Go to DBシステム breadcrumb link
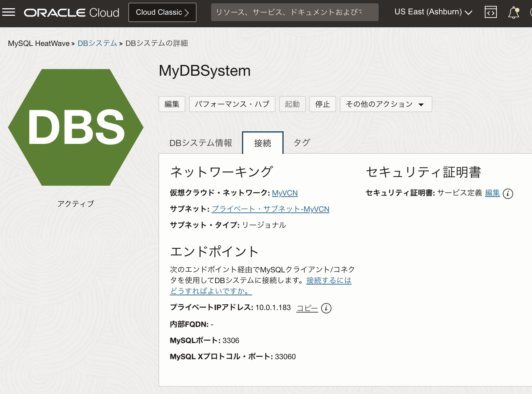 [97, 43]
